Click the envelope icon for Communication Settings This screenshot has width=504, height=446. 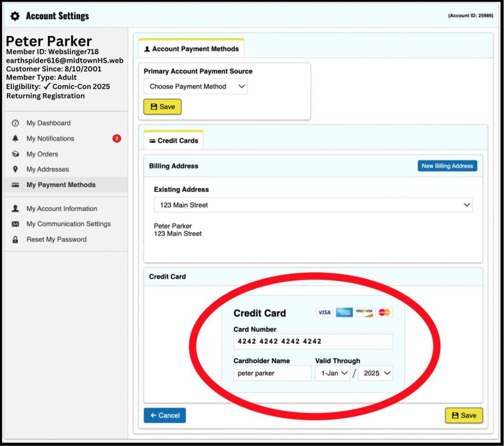15,224
